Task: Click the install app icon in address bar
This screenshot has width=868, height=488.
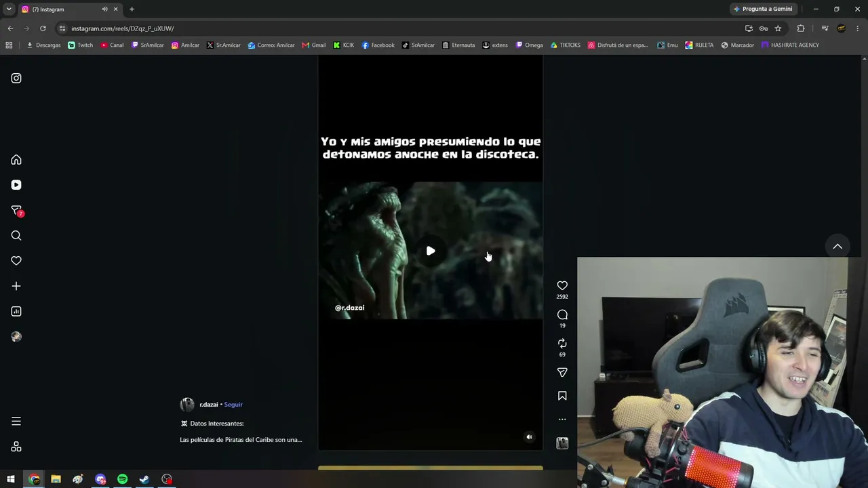Action: pos(749,28)
